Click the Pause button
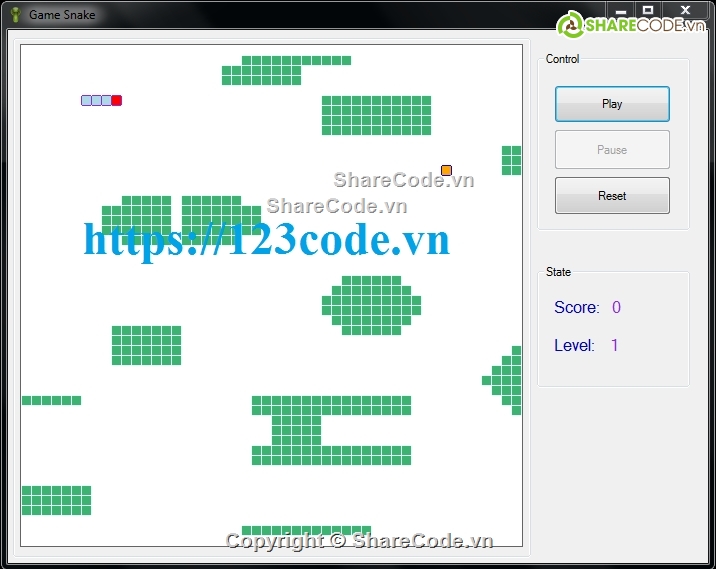This screenshot has height=569, width=716. 612,149
